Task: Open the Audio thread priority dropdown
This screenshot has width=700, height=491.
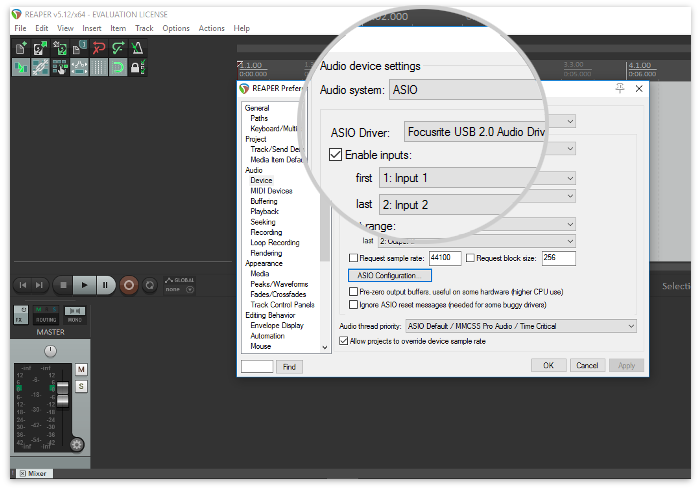Action: [x=521, y=326]
